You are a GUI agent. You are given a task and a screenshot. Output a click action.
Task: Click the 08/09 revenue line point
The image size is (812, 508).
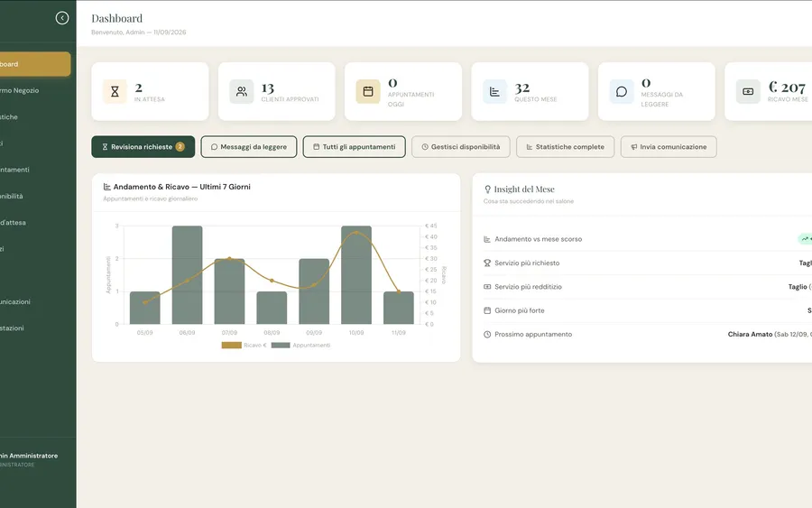pos(272,281)
